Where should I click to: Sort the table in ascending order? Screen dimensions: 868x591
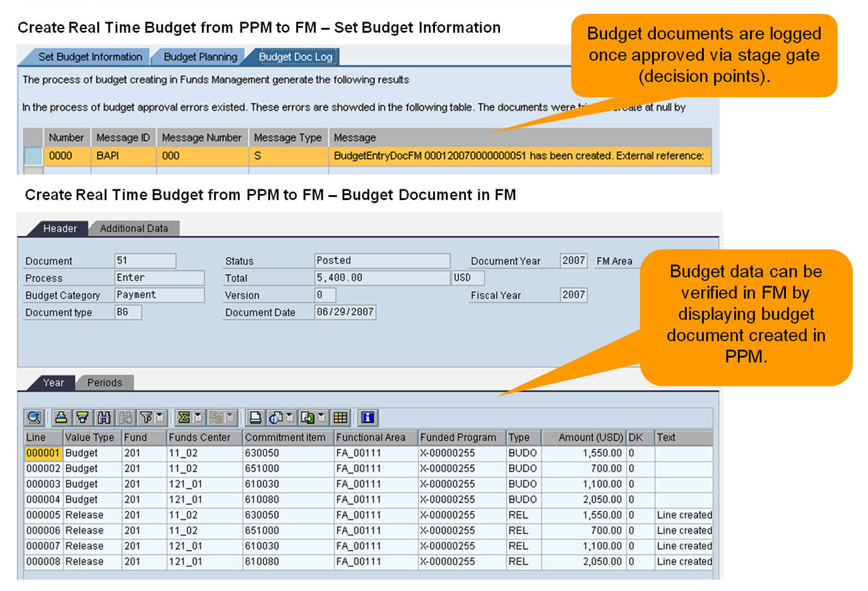(61, 417)
